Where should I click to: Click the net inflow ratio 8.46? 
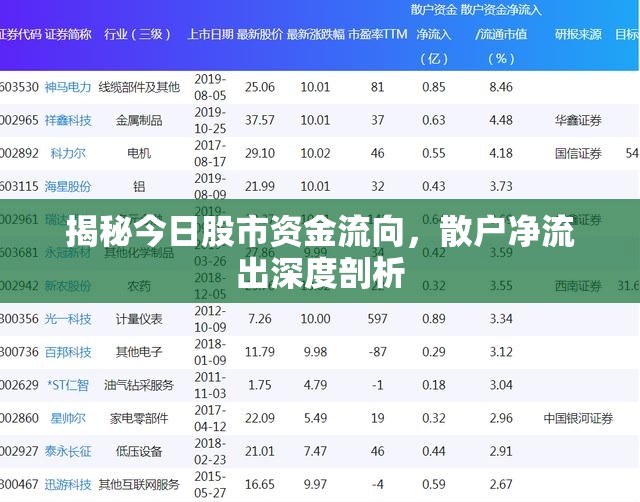(x=501, y=87)
